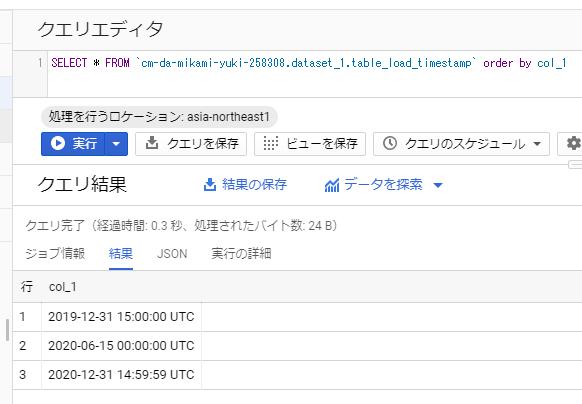Select the cell 2020-06-15 00:00:00 UTC
The width and height of the screenshot is (582, 404).
[121, 346]
